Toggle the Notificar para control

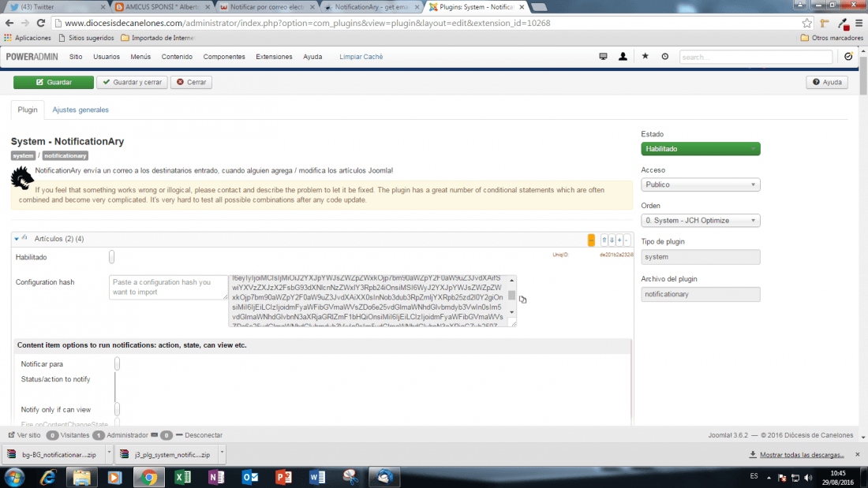coord(117,363)
